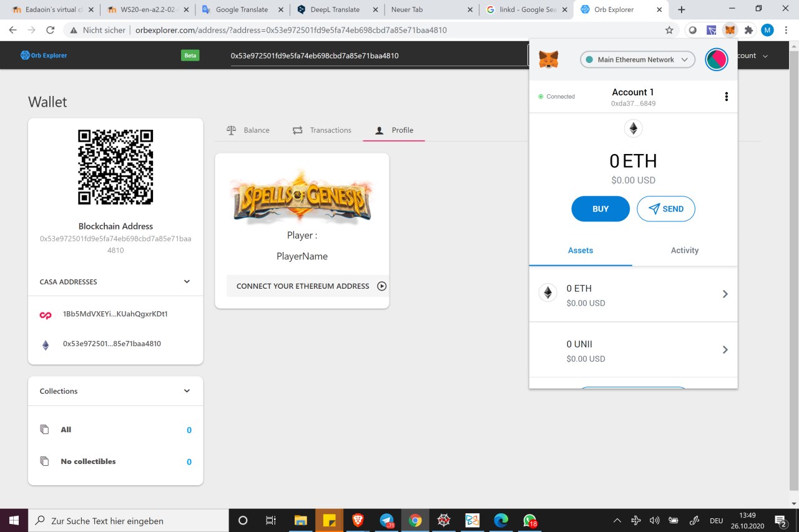Click the 0x53e972501...85e71baa4810 address
Screen dimensions: 799x532
pyautogui.click(x=112, y=344)
